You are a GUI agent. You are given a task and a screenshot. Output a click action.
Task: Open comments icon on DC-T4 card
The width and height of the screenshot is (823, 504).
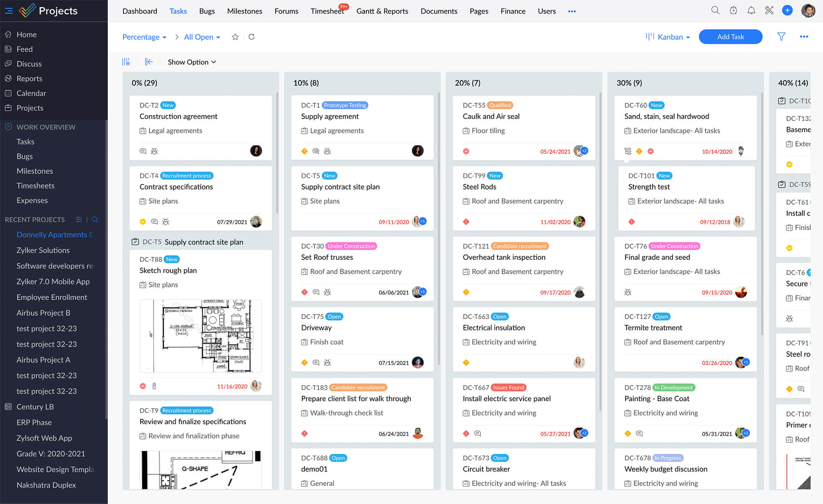(154, 222)
